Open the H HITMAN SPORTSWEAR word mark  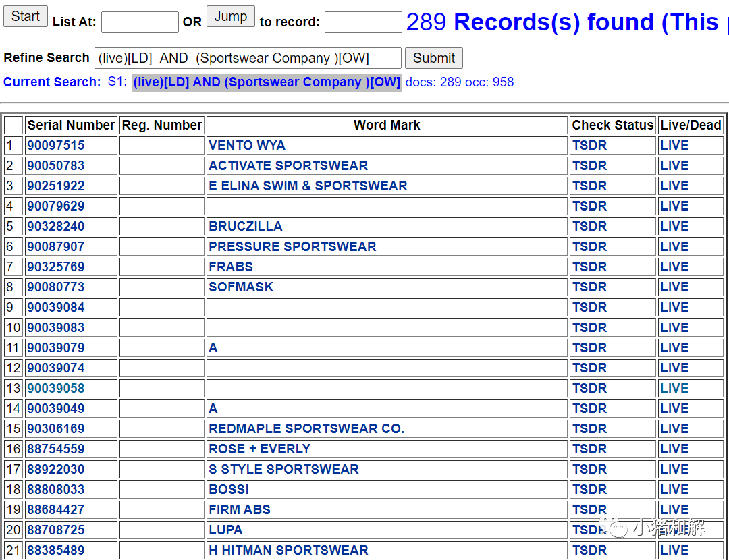click(288, 551)
